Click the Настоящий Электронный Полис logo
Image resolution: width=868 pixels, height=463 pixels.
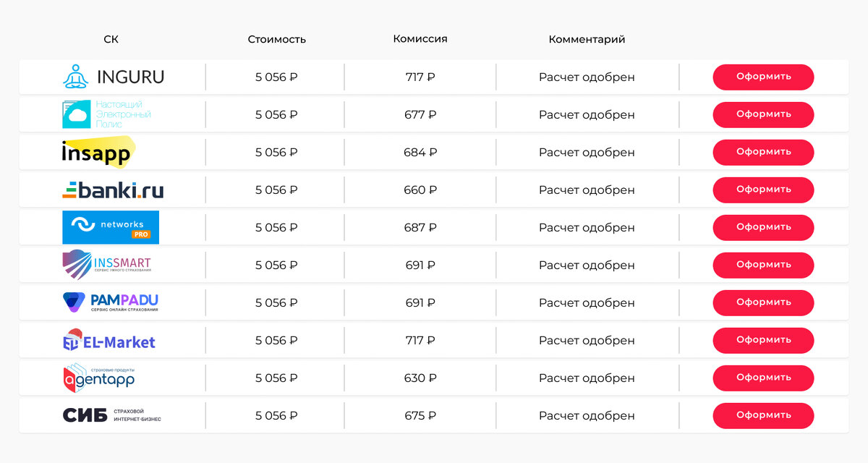(x=106, y=114)
